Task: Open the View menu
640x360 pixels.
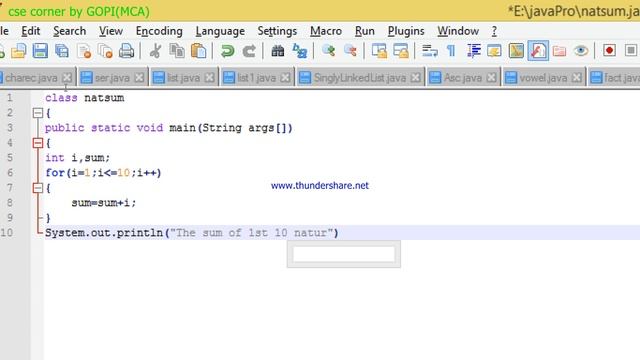Action: pos(111,31)
